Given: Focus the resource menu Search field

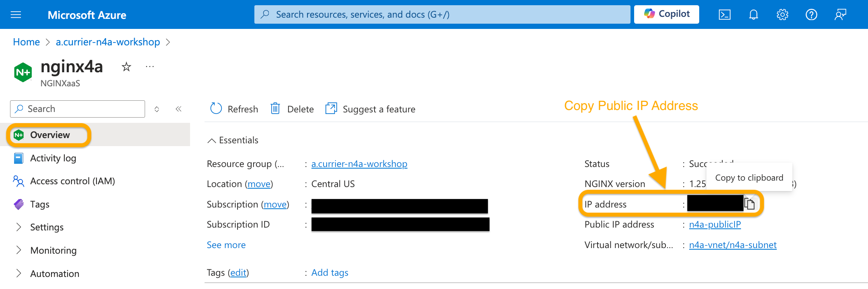Looking at the screenshot, I should pyautogui.click(x=78, y=109).
